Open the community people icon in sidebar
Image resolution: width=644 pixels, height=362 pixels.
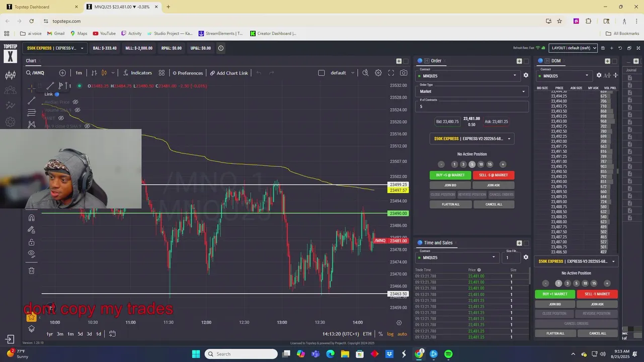pyautogui.click(x=10, y=90)
